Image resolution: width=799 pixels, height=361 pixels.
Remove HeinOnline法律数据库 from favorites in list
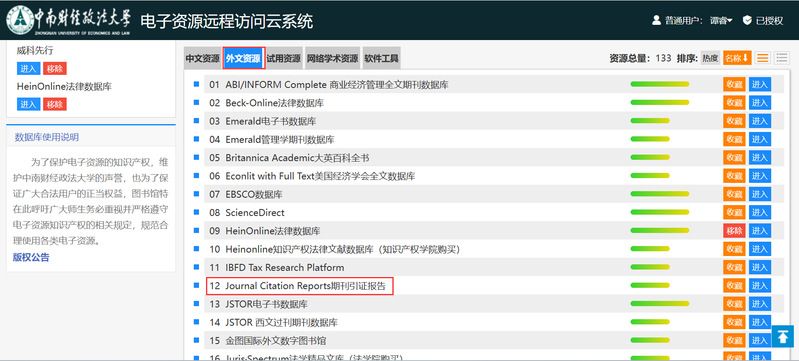coord(734,231)
